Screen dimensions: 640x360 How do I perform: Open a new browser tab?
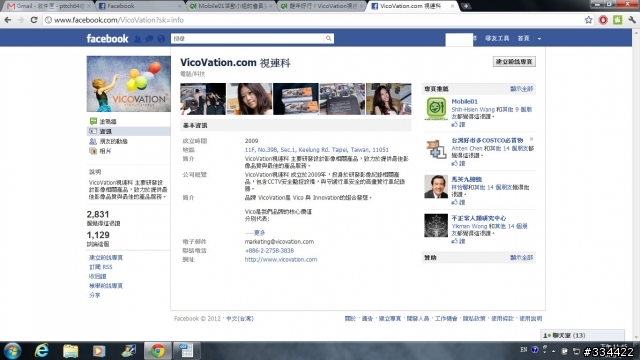(x=466, y=6)
